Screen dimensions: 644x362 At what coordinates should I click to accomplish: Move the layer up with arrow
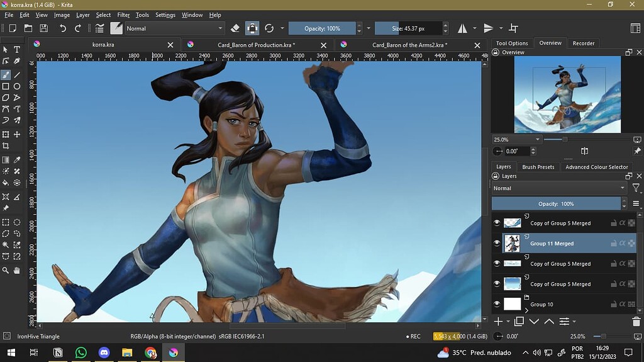549,322
